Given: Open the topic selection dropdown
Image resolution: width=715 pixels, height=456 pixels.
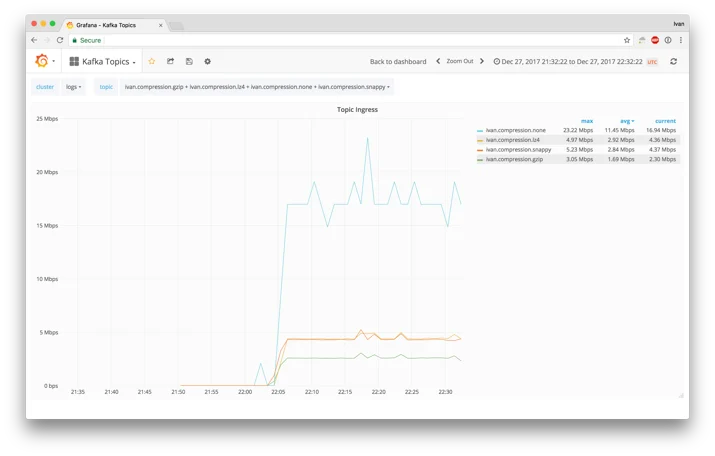Looking at the screenshot, I should [x=257, y=87].
